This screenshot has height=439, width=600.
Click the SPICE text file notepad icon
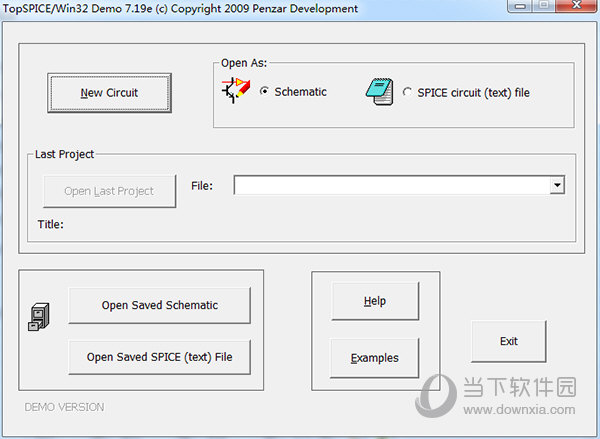click(x=379, y=91)
